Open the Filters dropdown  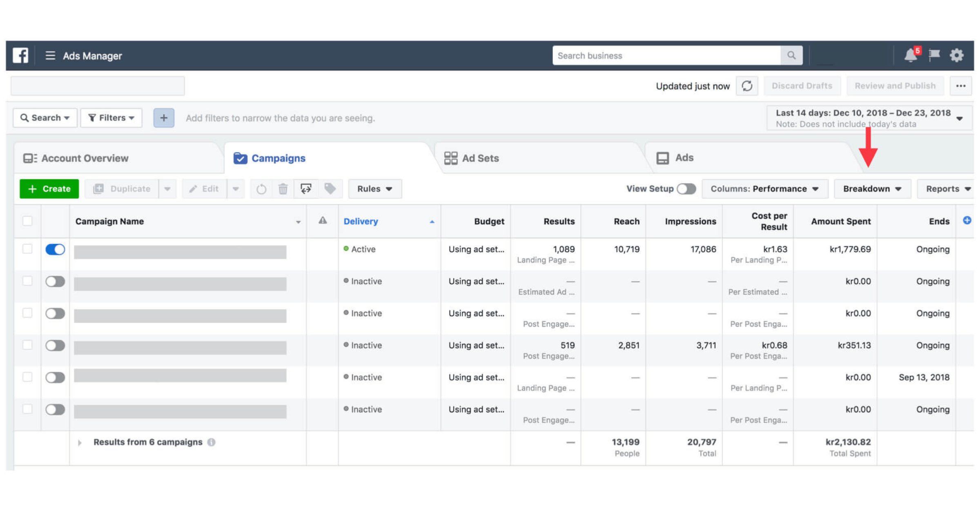111,118
